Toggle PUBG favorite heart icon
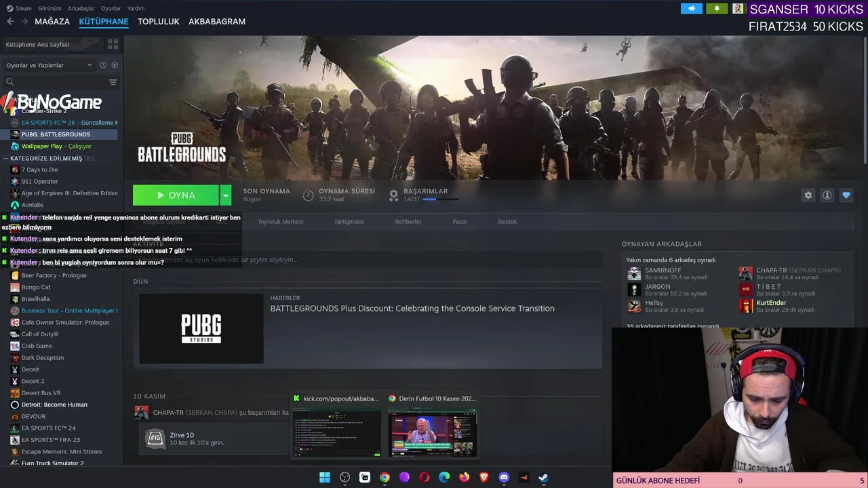 [x=846, y=195]
